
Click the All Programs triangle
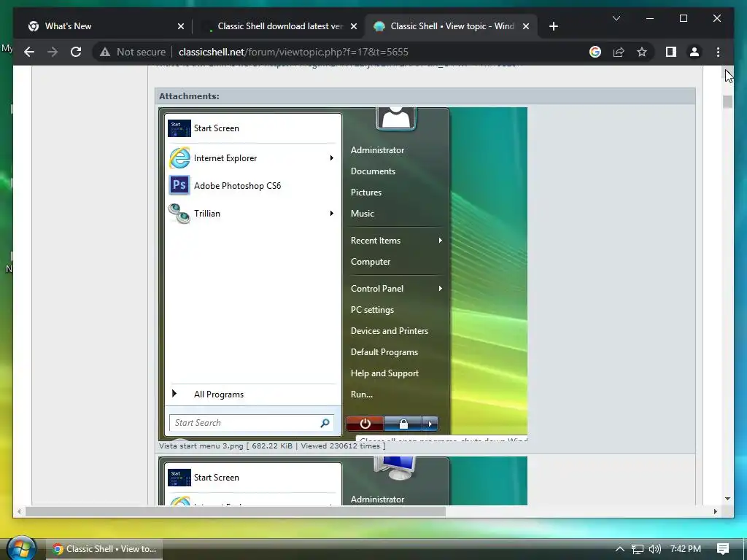coord(174,393)
